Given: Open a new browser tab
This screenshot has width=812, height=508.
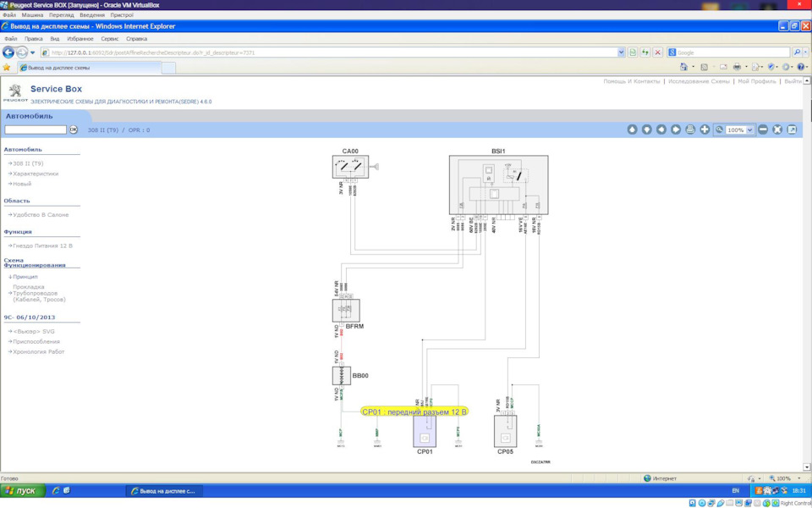Looking at the screenshot, I should (x=169, y=68).
